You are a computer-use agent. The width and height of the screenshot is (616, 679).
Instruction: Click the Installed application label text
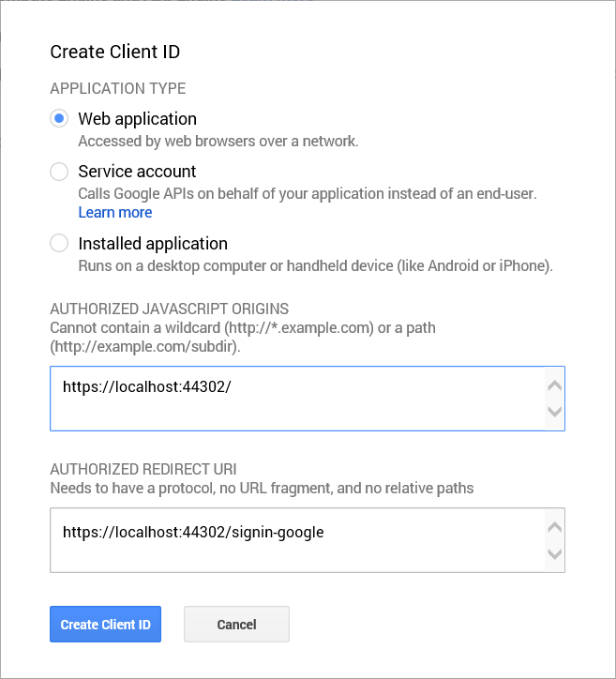coord(153,244)
